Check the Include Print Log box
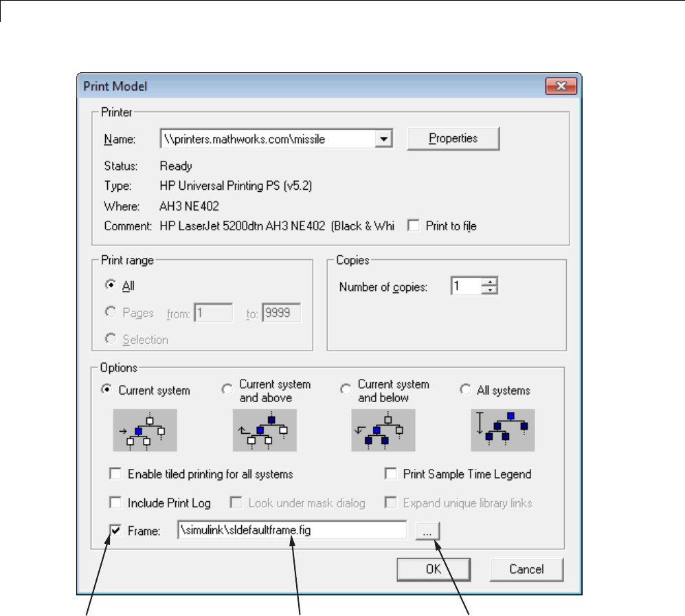 pyautogui.click(x=115, y=503)
